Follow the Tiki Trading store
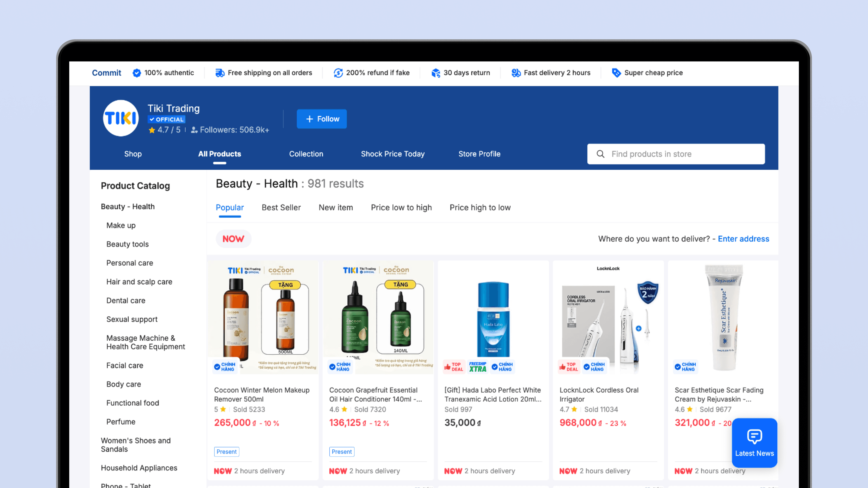The height and width of the screenshot is (488, 868). pyautogui.click(x=322, y=119)
